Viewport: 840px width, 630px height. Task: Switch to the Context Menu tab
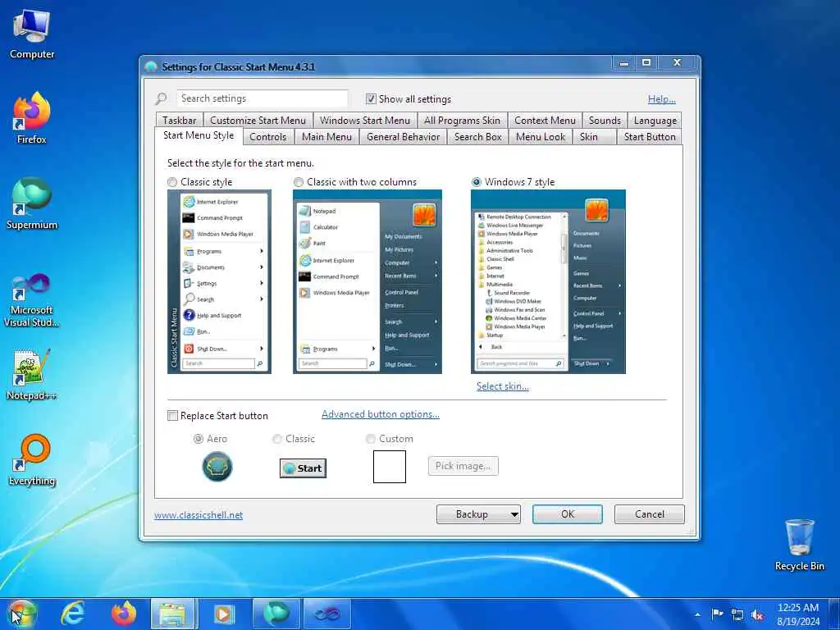545,121
